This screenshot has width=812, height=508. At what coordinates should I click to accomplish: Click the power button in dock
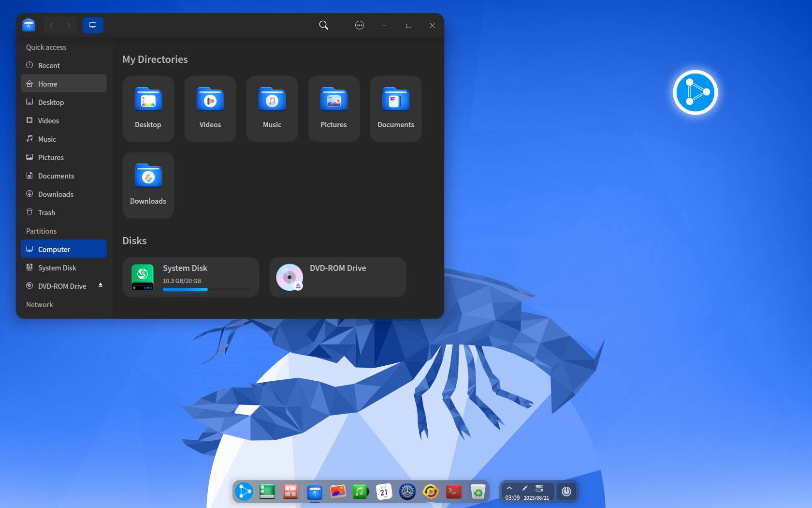566,492
